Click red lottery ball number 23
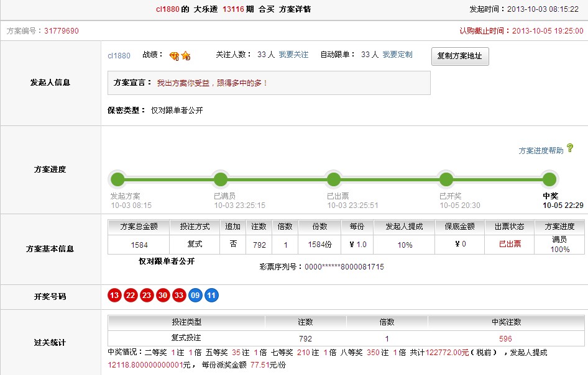This screenshot has height=375, width=588. coord(147,296)
